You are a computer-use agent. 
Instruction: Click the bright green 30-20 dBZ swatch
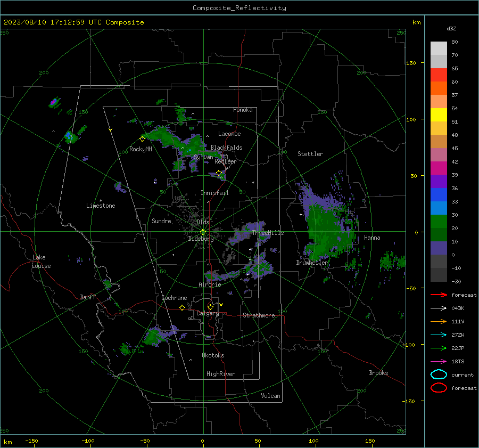(x=439, y=222)
